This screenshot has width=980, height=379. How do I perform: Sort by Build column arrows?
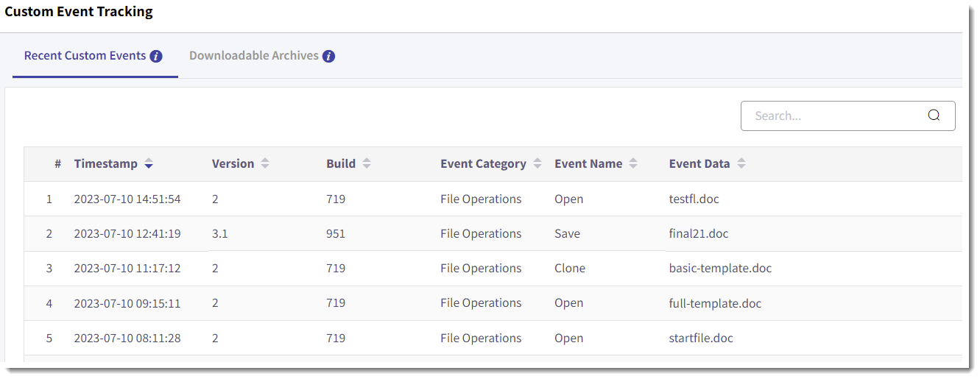tap(367, 164)
